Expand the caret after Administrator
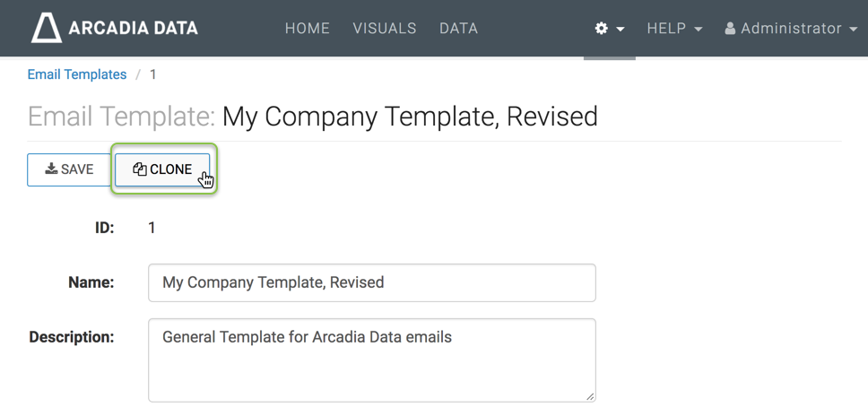The height and width of the screenshot is (416, 868). [852, 30]
